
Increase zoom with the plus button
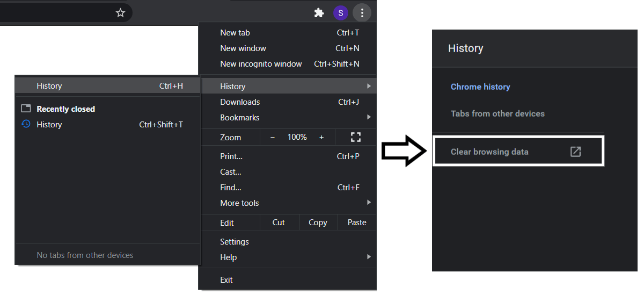pos(321,137)
